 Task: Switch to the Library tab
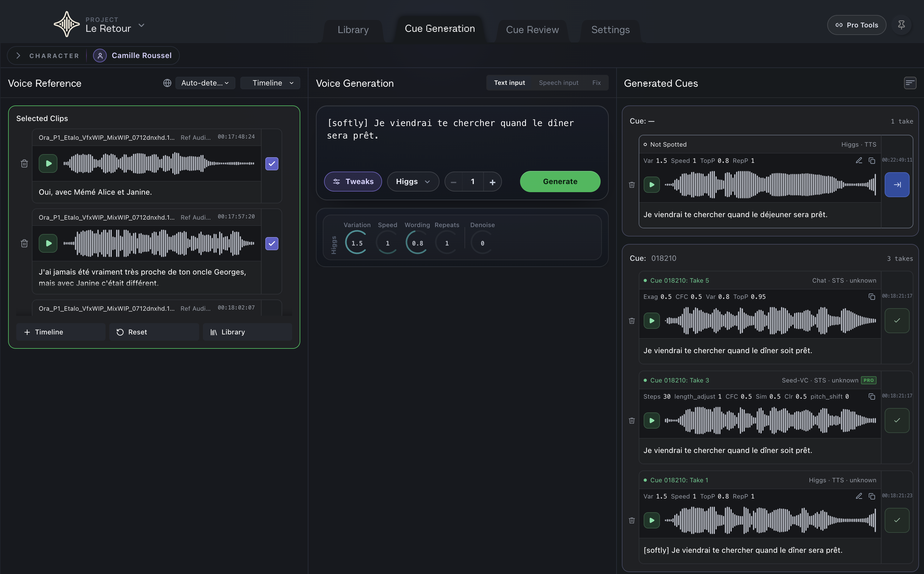point(353,30)
